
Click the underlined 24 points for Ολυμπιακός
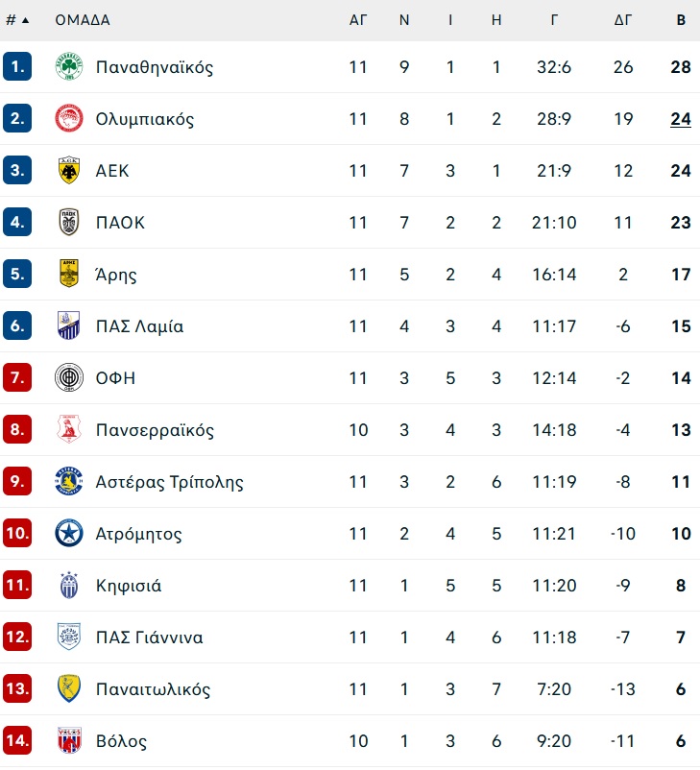pyautogui.click(x=681, y=119)
